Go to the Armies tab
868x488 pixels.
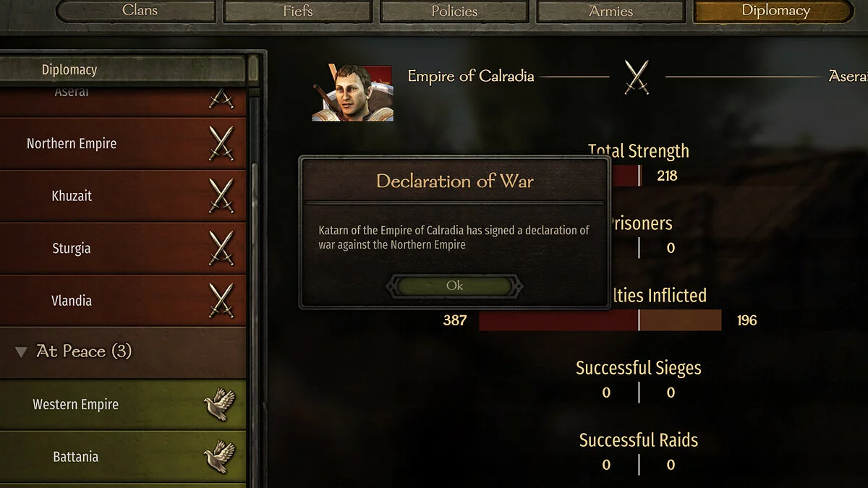click(610, 11)
